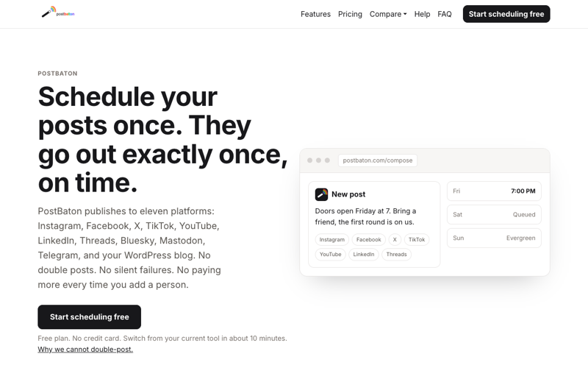
Task: Select the X platform chip
Action: click(x=395, y=240)
